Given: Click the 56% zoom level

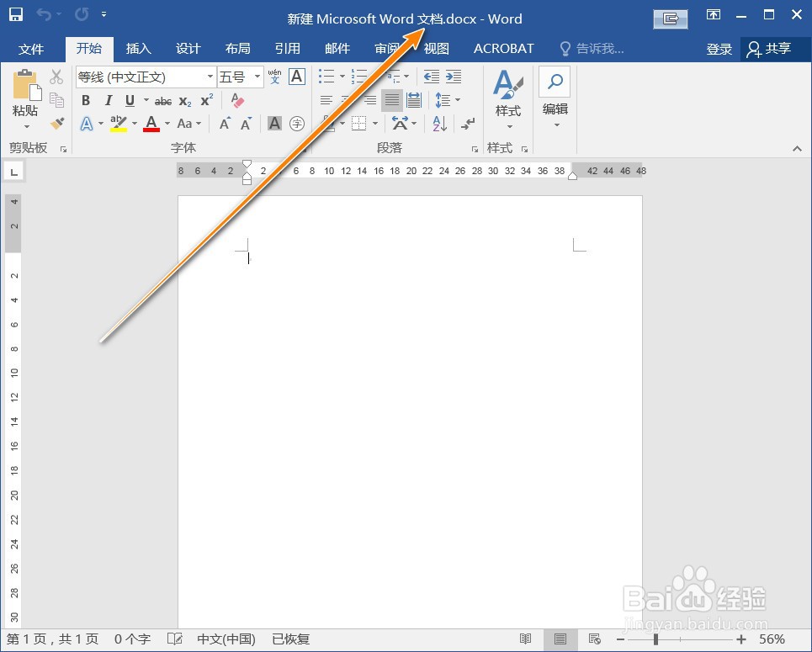Looking at the screenshot, I should (772, 639).
